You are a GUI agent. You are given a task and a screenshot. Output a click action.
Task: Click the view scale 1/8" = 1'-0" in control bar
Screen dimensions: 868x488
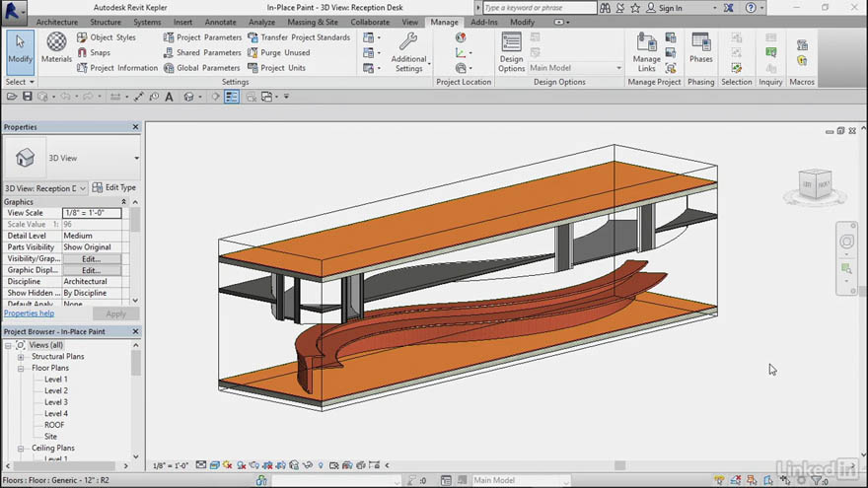[x=171, y=466]
